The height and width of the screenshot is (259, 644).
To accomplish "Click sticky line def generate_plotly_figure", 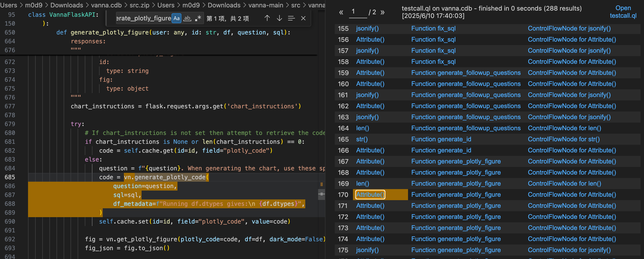I will (x=173, y=32).
